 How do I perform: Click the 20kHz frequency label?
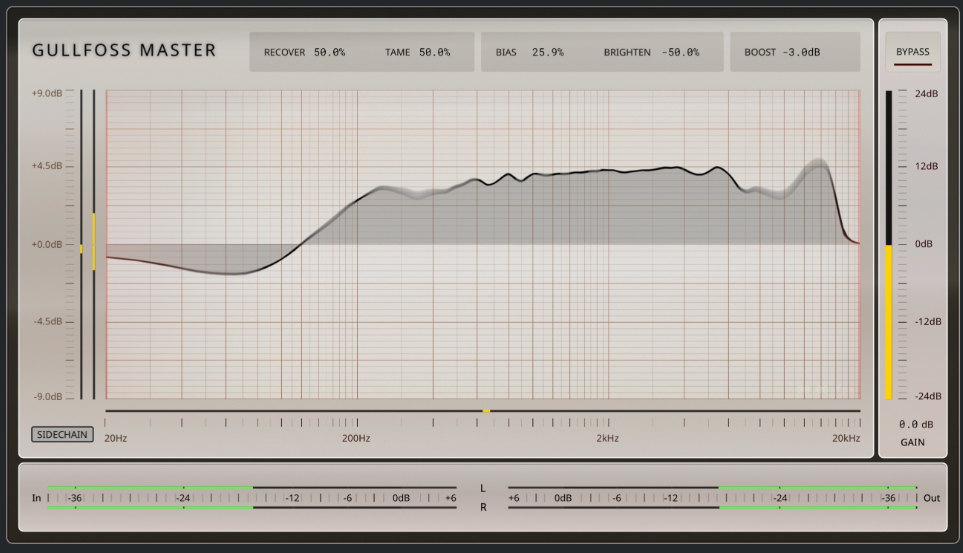point(846,438)
